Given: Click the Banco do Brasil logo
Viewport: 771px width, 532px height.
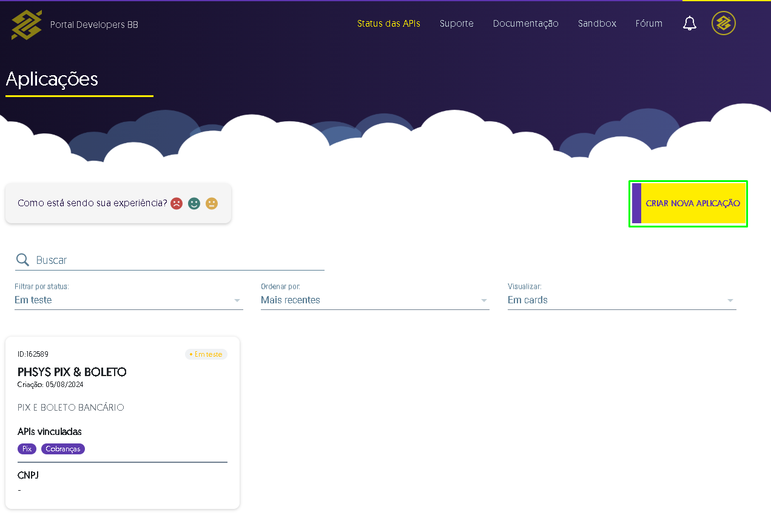Looking at the screenshot, I should (x=26, y=25).
